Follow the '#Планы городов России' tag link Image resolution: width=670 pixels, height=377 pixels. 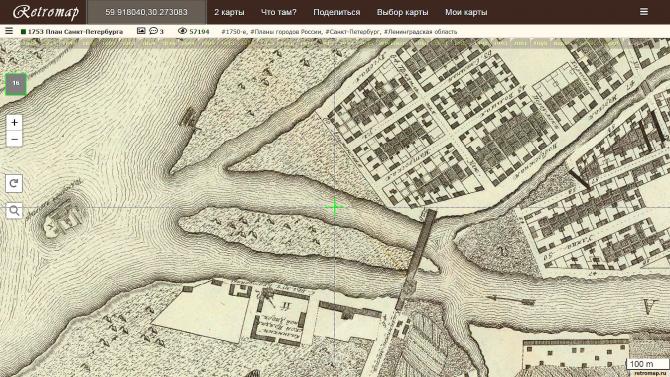click(286, 32)
